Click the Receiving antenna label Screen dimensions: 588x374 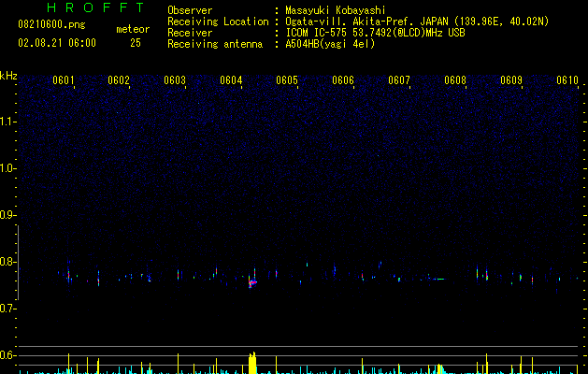(x=215, y=44)
